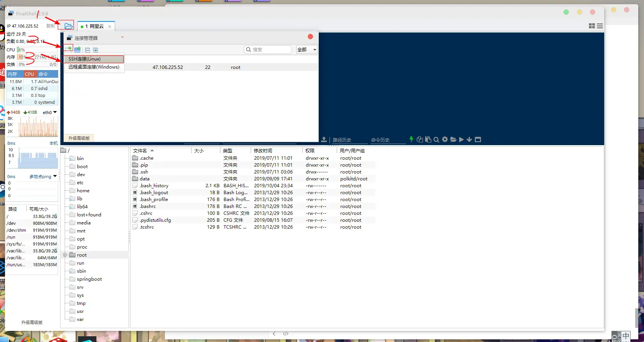Switch to grid view icon at top right
This screenshot has height=342, width=644.
tap(592, 26)
